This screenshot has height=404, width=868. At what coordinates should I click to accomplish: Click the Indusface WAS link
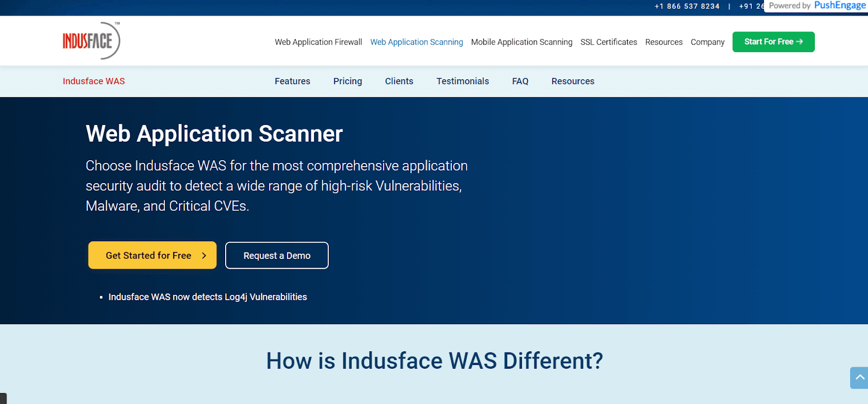[94, 81]
